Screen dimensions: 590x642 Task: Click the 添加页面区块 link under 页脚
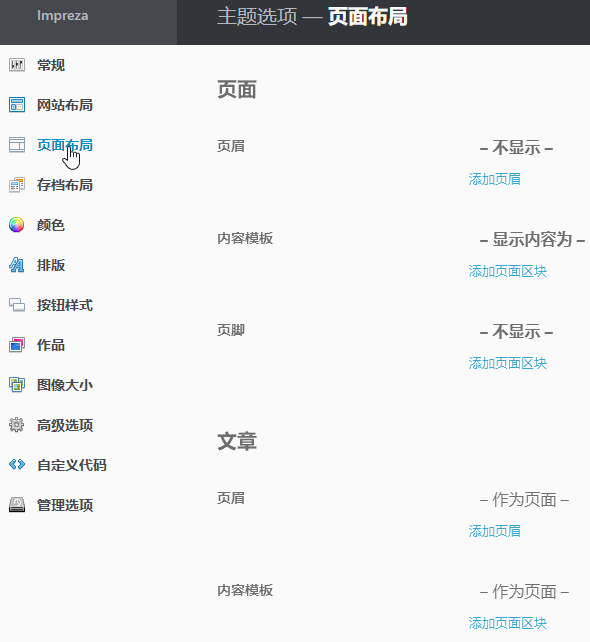[x=508, y=363]
